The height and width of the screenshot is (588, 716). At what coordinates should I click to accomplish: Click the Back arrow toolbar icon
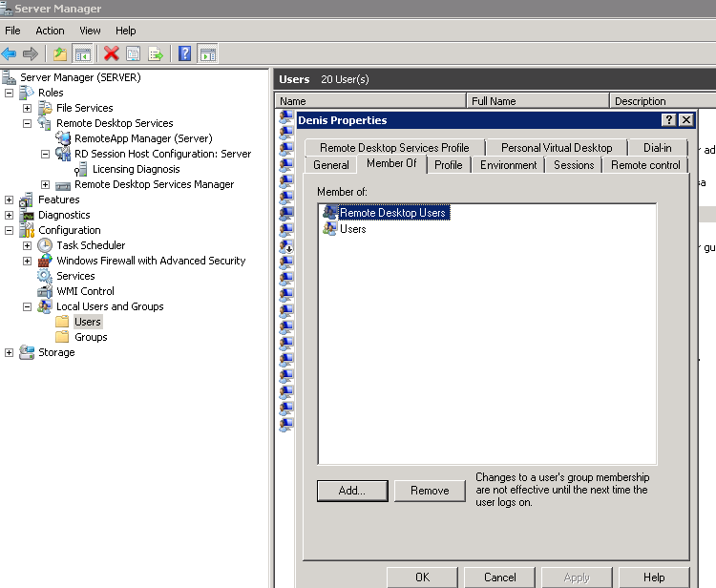pos(10,53)
